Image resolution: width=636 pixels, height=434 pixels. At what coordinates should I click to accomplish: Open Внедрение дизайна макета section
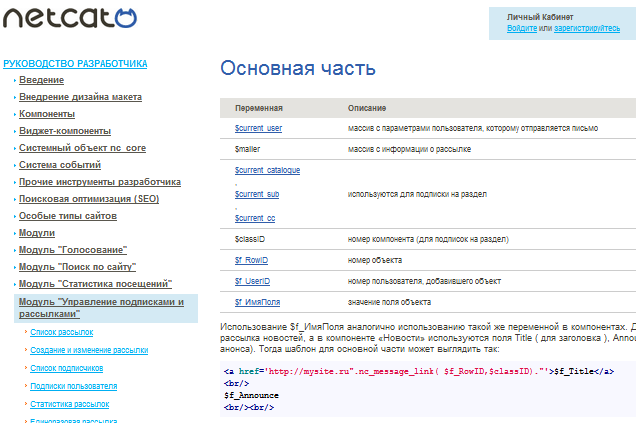point(80,97)
